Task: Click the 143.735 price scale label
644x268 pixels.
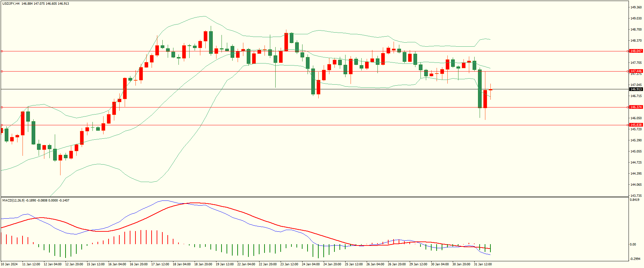Action: point(636,196)
